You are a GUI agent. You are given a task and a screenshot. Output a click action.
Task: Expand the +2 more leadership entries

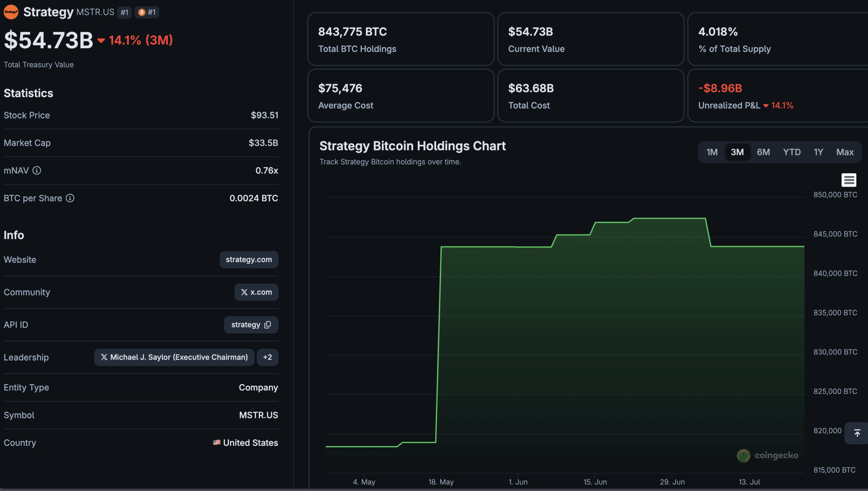point(268,357)
